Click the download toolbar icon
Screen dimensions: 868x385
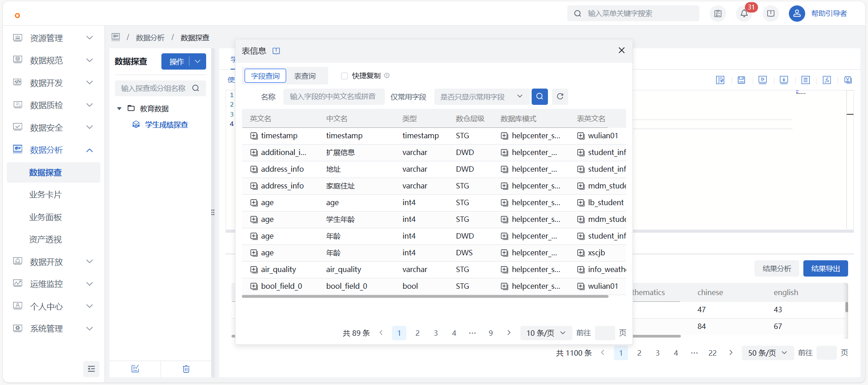pyautogui.click(x=784, y=80)
